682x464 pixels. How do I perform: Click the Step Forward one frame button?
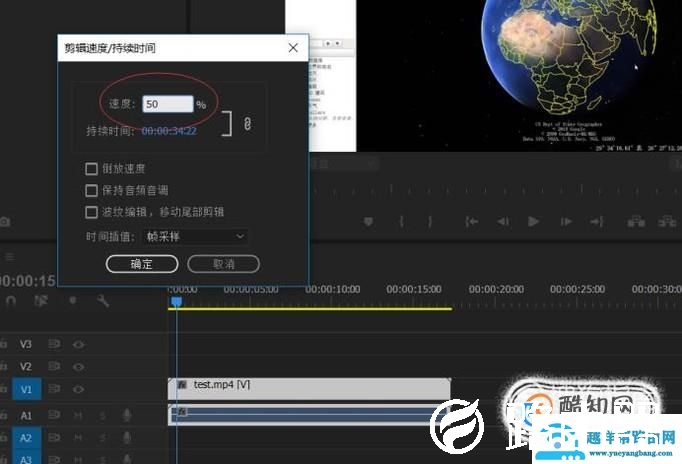(566, 222)
